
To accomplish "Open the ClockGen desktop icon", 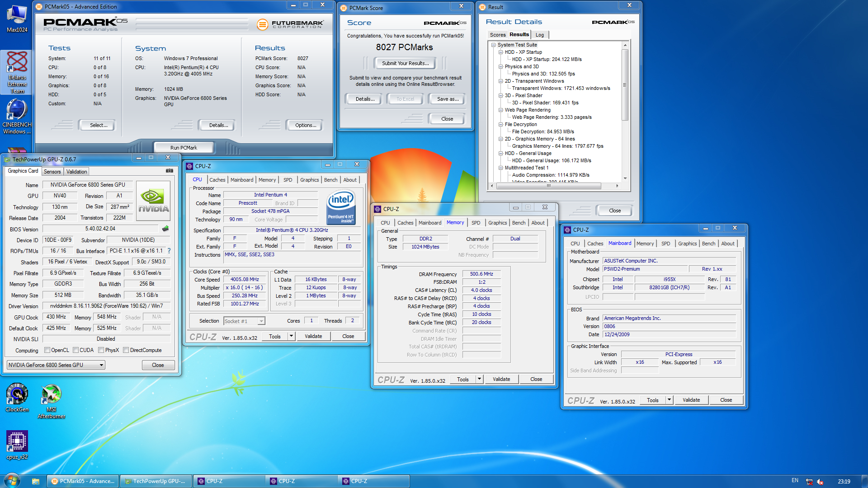I will (17, 398).
